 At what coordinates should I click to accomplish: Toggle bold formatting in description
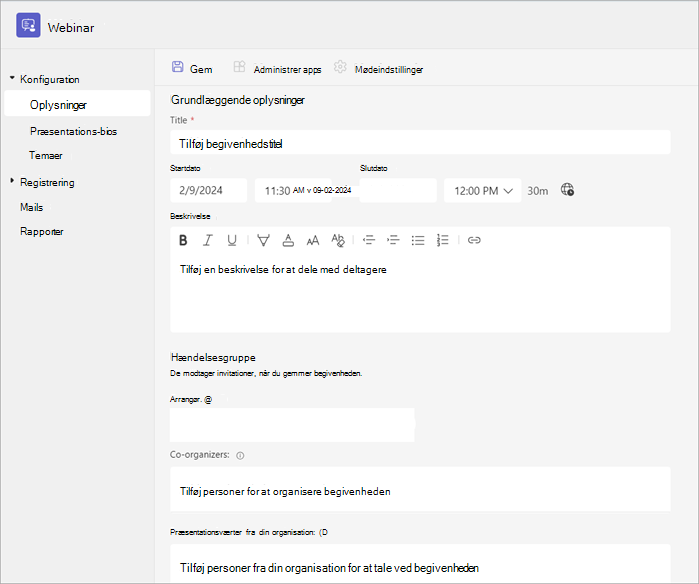click(183, 240)
